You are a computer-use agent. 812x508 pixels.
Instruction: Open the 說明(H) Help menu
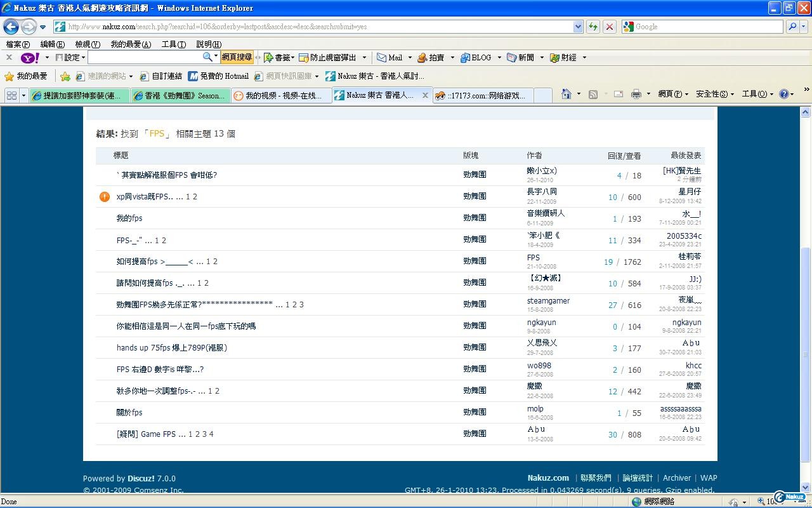tap(209, 44)
